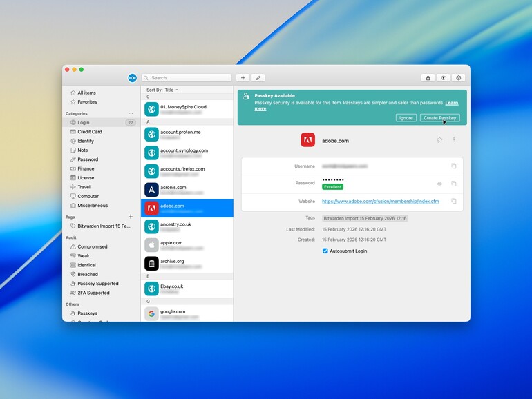Select the accounts.firefox.com entry
The width and height of the screenshot is (532, 399).
pos(187,171)
